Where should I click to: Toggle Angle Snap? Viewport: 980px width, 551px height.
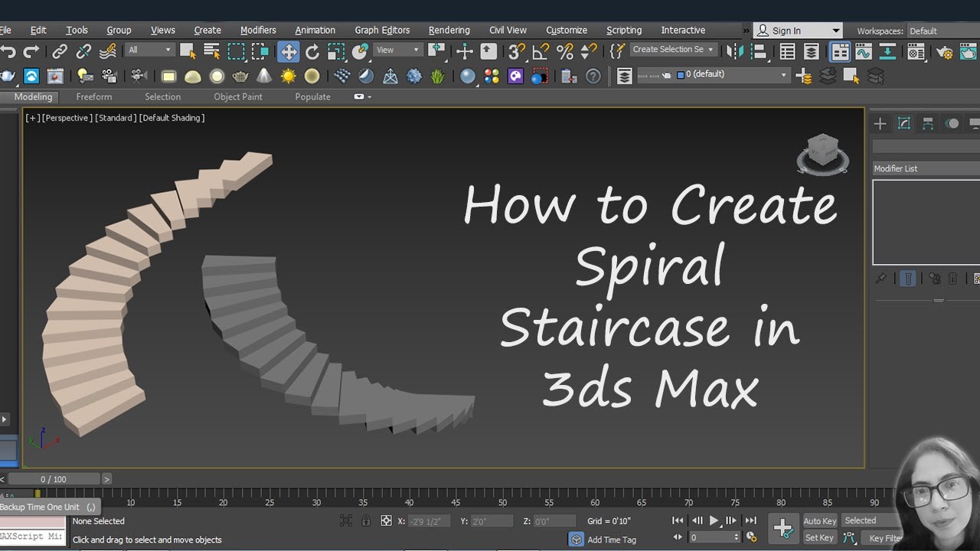541,52
